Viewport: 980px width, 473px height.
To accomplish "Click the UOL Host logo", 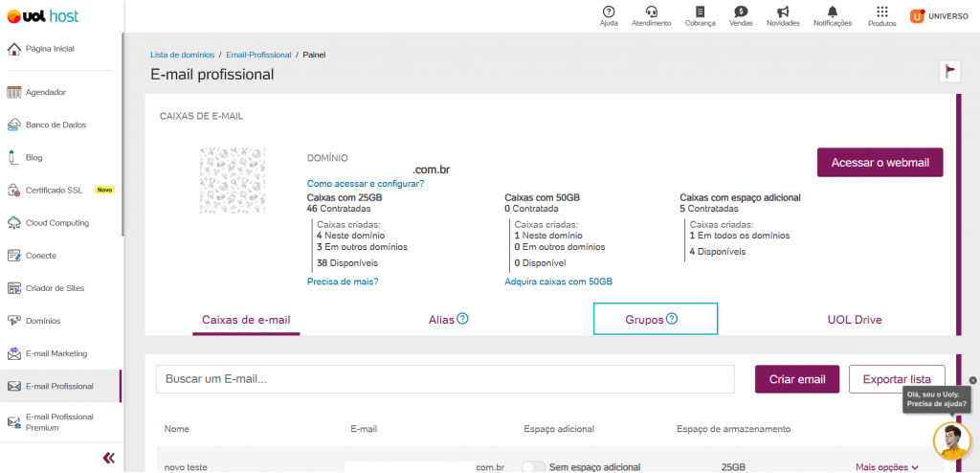I will pyautogui.click(x=42, y=16).
